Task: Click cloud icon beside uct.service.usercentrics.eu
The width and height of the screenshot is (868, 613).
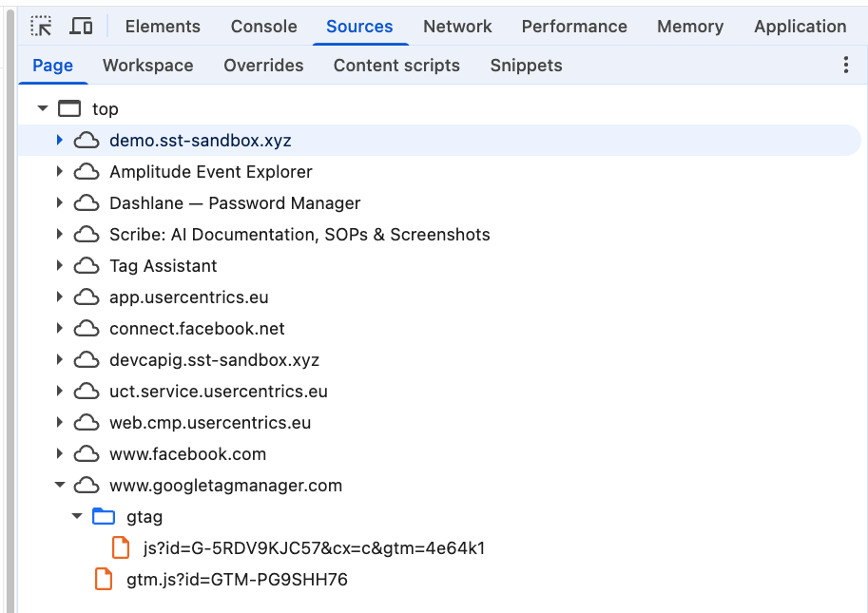Action: click(87, 392)
